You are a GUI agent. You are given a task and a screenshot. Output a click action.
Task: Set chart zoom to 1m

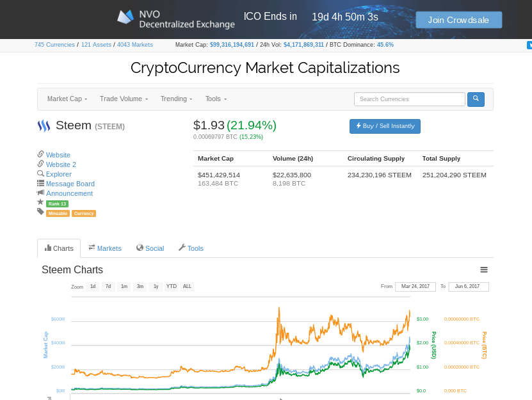124,286
